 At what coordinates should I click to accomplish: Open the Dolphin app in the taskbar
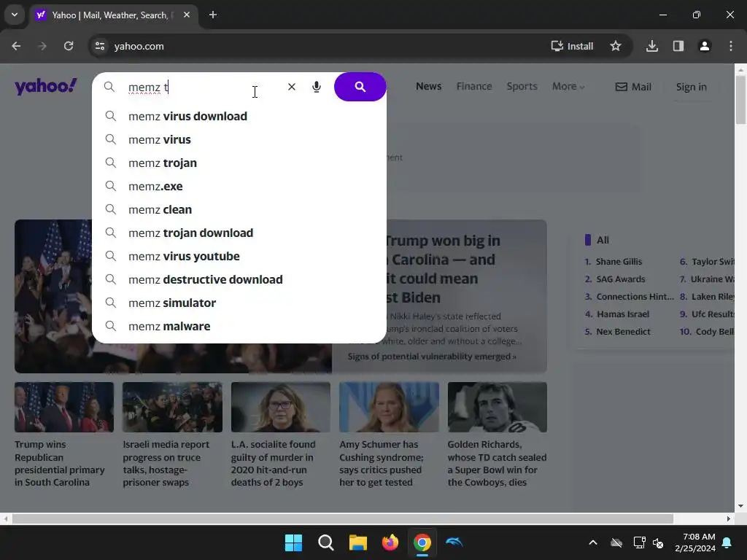(x=454, y=542)
